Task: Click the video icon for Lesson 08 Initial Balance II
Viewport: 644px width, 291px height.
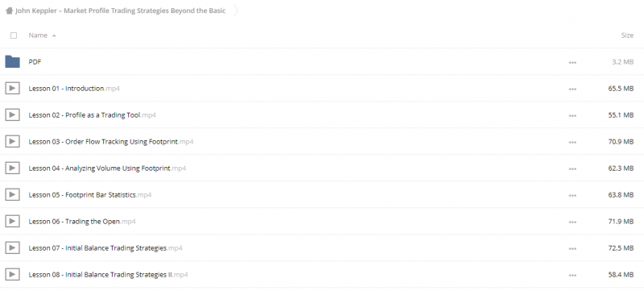Action: 12,274
